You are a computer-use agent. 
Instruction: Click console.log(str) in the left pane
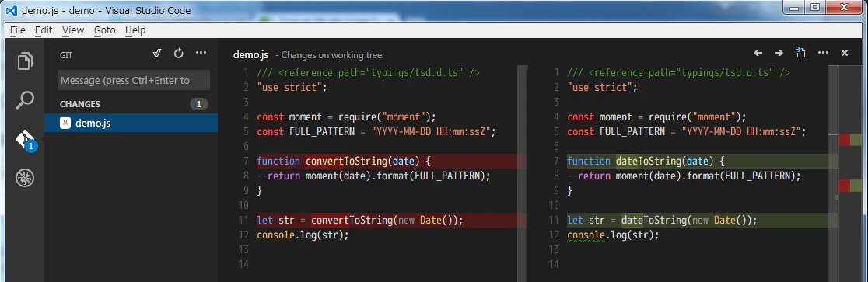pos(303,235)
